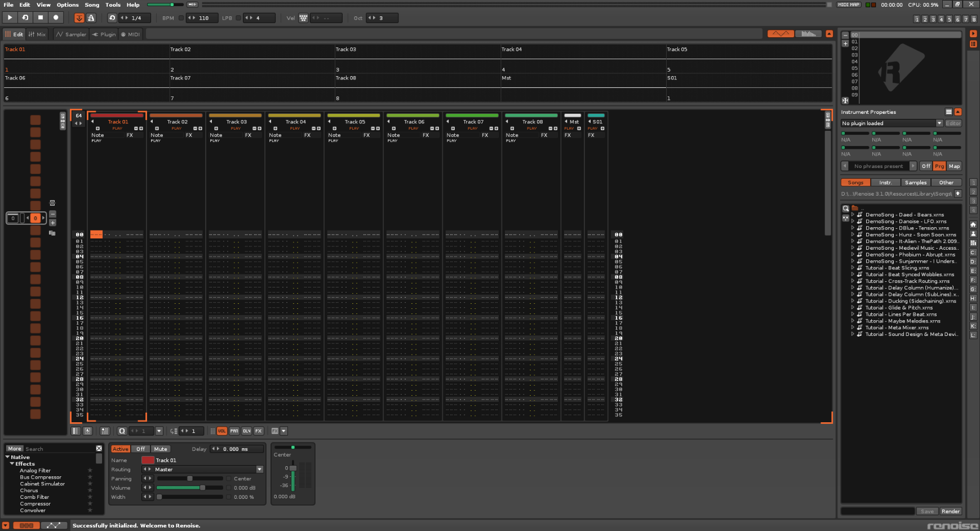Open the Routing Master dropdown

tap(260, 470)
